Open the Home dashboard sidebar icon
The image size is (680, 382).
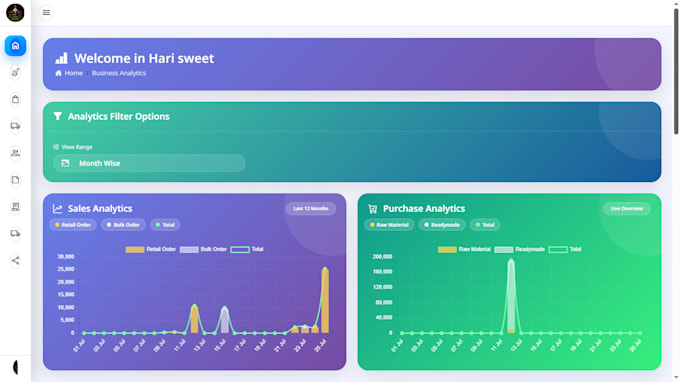pos(15,46)
